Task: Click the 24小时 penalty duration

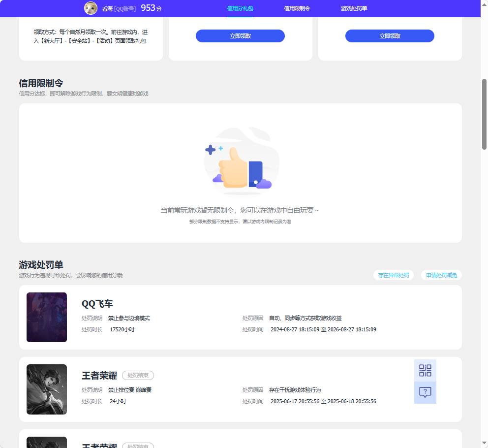Action: tap(118, 402)
